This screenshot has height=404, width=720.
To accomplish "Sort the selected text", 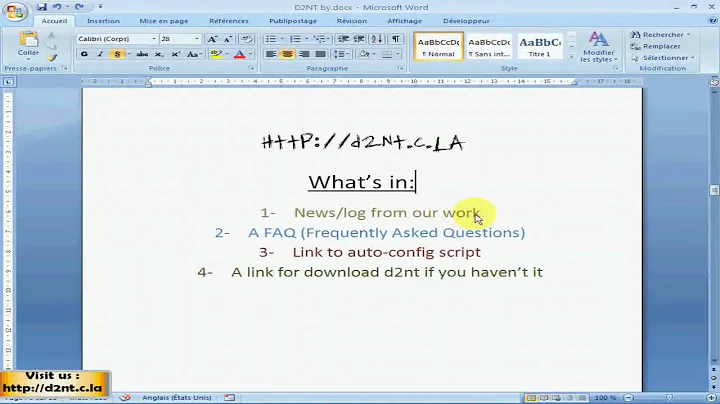I will [377, 39].
